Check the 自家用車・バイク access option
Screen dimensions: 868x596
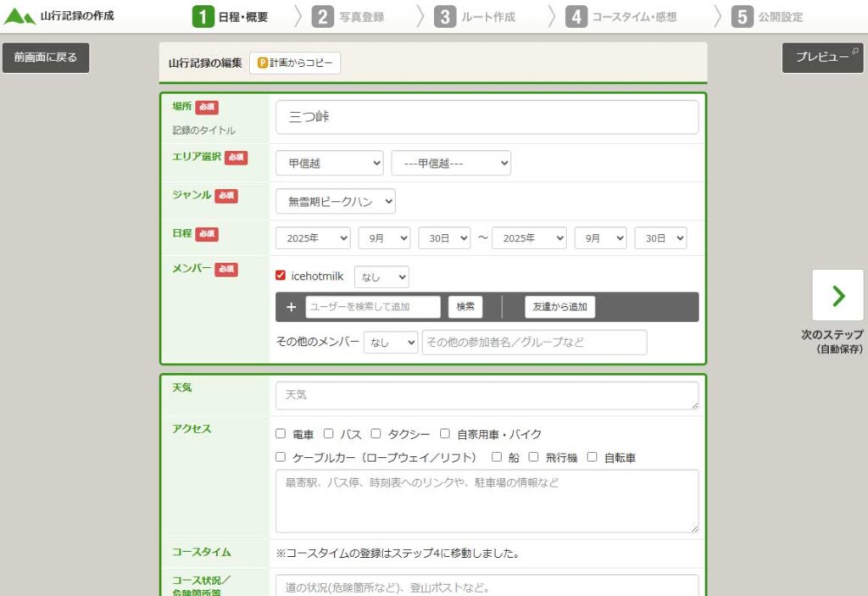tap(445, 434)
